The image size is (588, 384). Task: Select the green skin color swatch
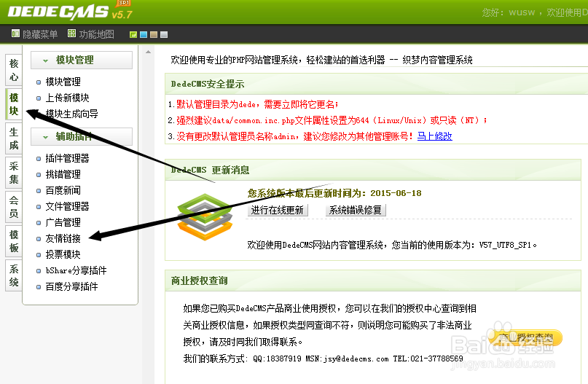coord(133,34)
